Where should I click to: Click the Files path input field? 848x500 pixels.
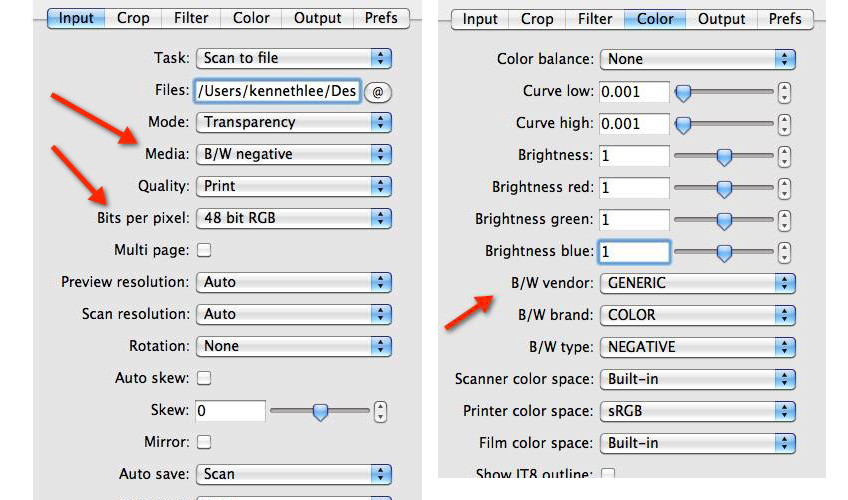point(276,91)
